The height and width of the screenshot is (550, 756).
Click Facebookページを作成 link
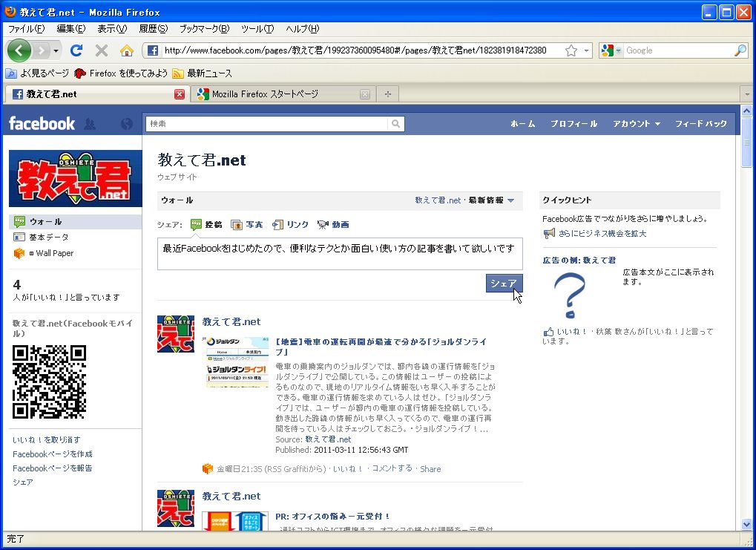point(53,454)
